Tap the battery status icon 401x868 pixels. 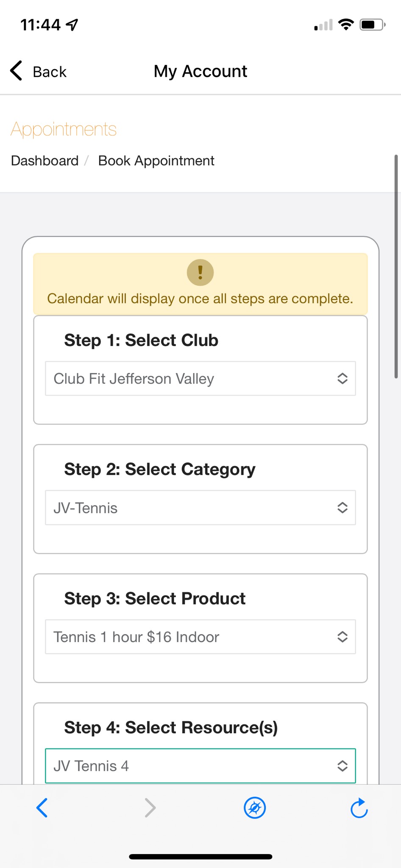(372, 25)
